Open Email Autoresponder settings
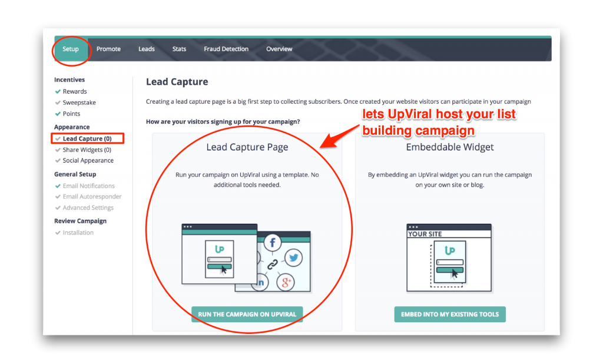This screenshot has width=603, height=364. click(x=92, y=197)
